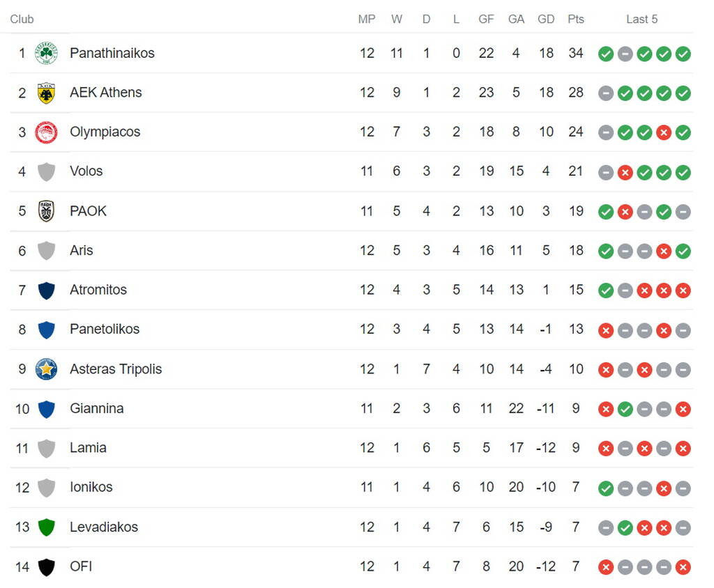
Task: Click the Atromitos dark navy shield icon
Action: tap(47, 291)
